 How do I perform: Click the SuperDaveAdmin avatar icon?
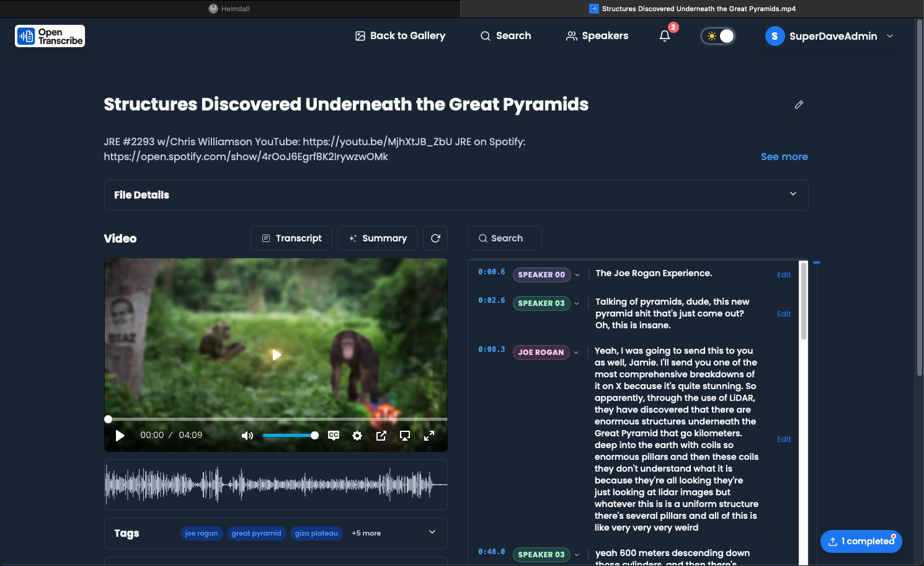775,36
